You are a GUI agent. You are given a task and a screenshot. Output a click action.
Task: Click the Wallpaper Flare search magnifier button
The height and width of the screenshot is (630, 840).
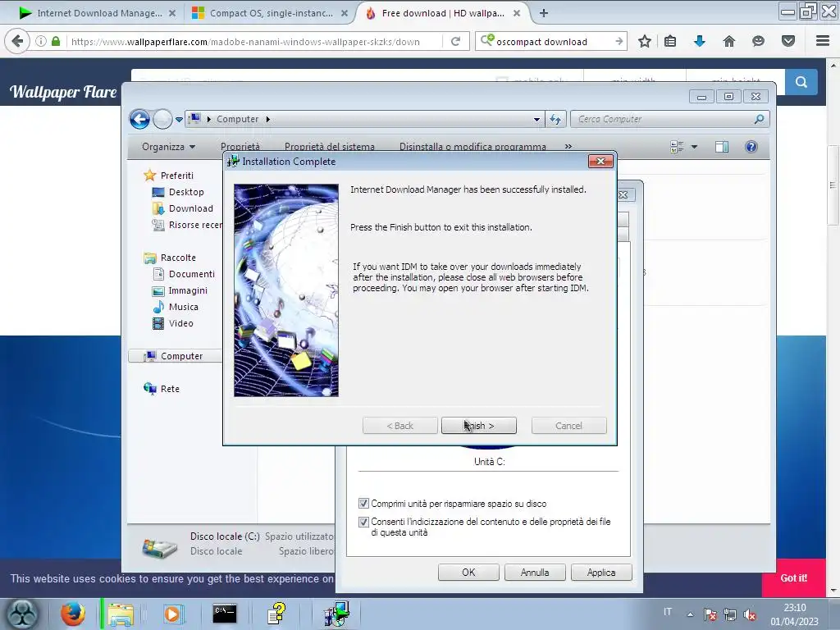[x=801, y=81]
